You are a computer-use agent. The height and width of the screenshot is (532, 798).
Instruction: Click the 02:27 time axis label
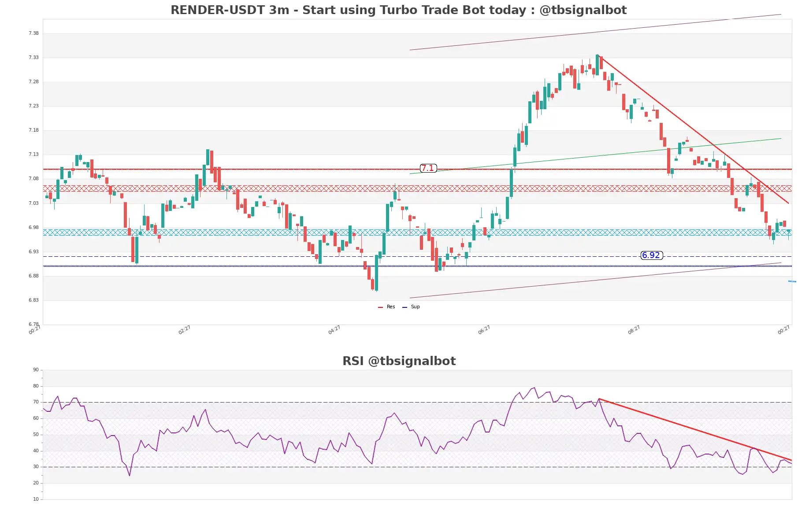[x=185, y=330]
